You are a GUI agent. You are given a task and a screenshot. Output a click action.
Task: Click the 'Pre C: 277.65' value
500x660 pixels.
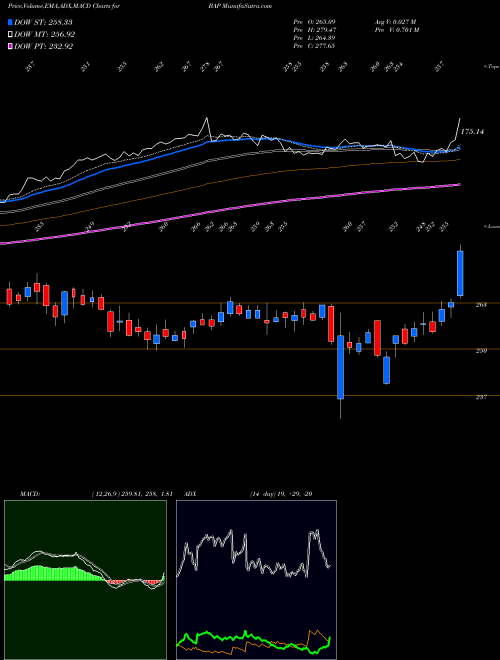[314, 46]
